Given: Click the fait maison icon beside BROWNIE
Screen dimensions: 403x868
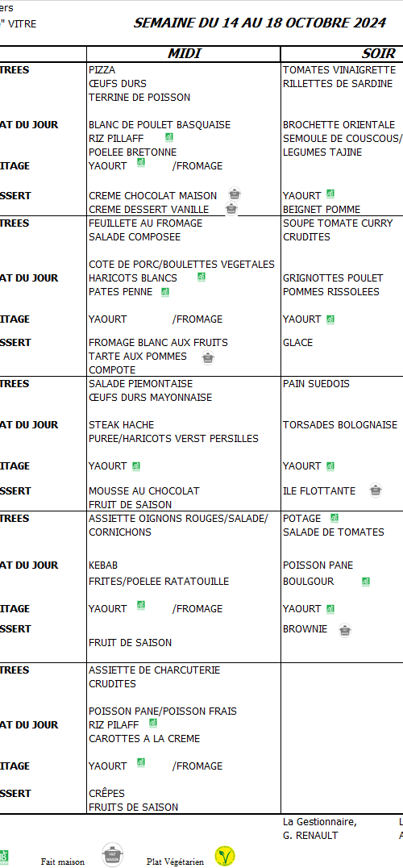Looking at the screenshot, I should pos(345,630).
